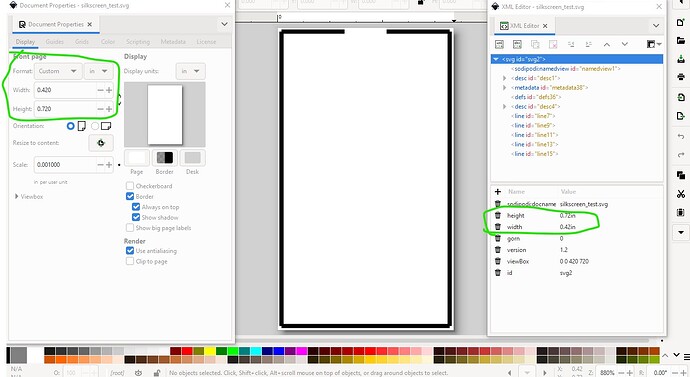Enable the Clip to page checkbox

click(130, 261)
